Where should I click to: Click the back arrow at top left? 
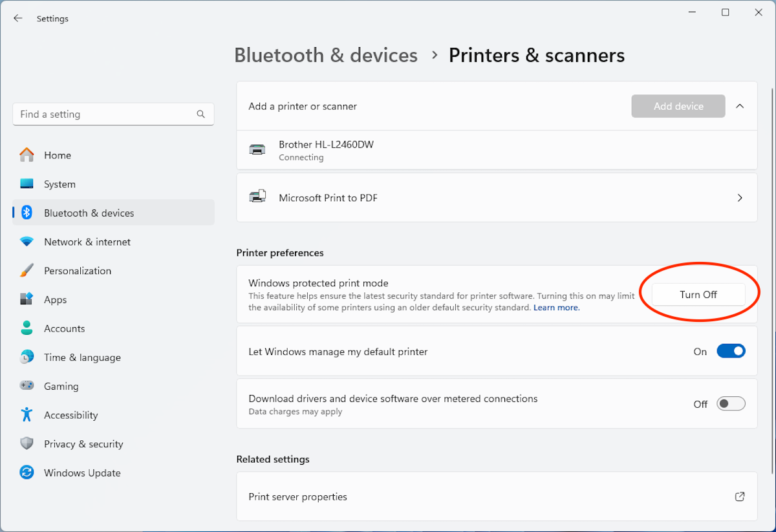click(x=17, y=18)
